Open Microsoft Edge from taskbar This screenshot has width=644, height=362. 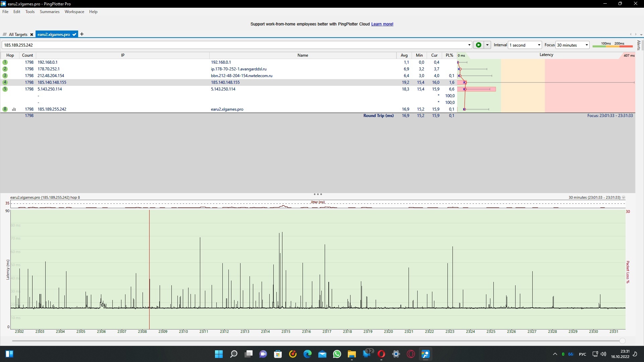click(307, 354)
